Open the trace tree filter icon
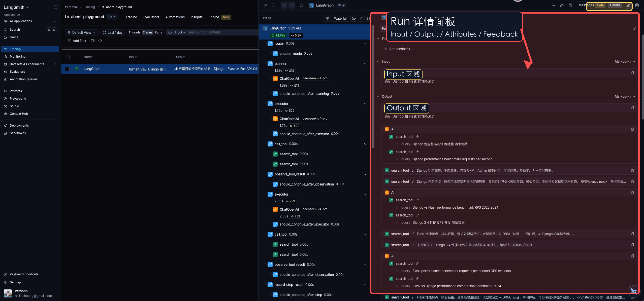The width and height of the screenshot is (644, 301). 327,18
